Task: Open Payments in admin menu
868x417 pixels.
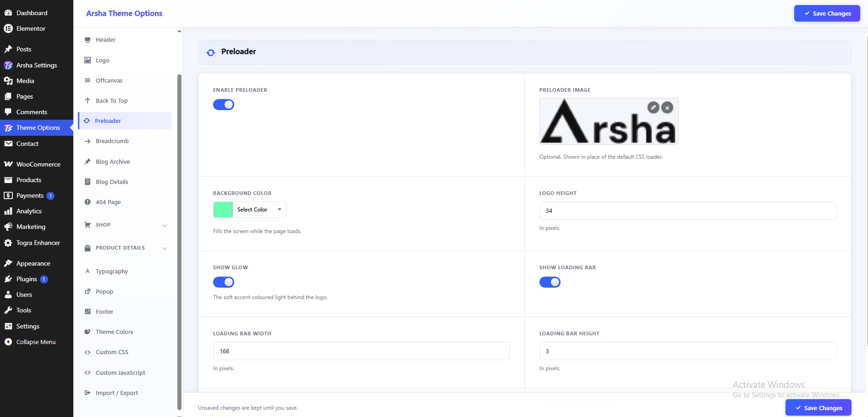Action: click(37, 195)
